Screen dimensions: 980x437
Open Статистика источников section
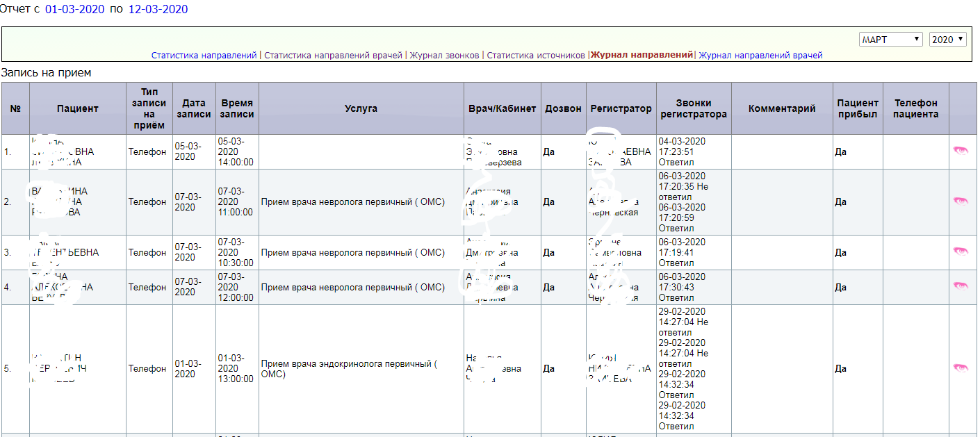(x=535, y=56)
